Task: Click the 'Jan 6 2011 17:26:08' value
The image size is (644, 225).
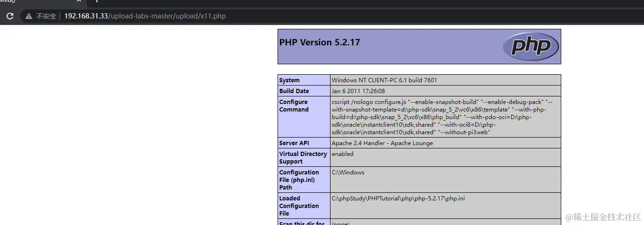Action: pyautogui.click(x=358, y=91)
